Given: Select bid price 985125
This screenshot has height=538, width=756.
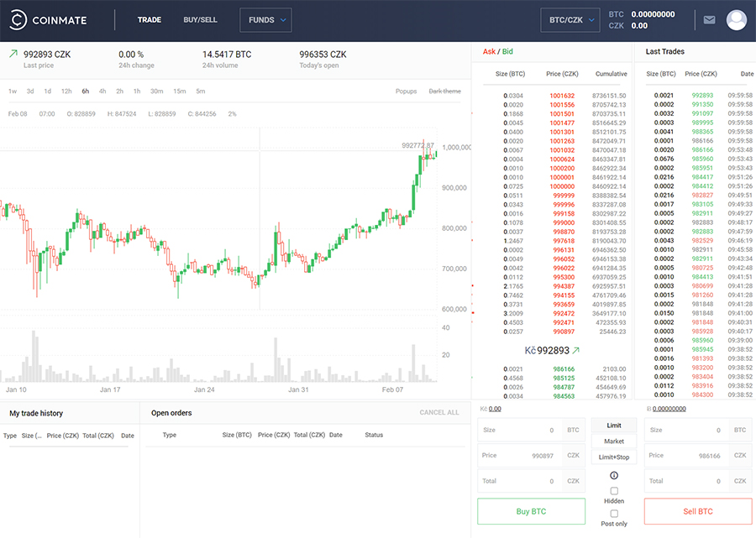Looking at the screenshot, I should (x=563, y=378).
